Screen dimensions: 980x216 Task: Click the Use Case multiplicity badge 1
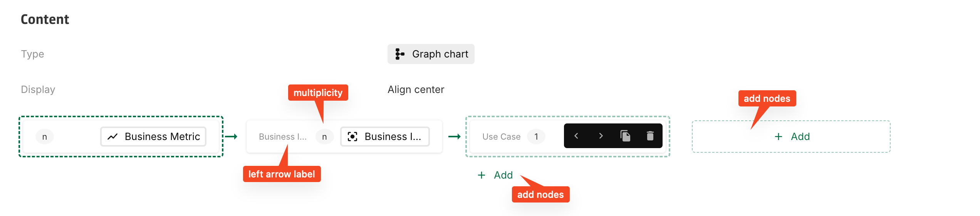536,137
